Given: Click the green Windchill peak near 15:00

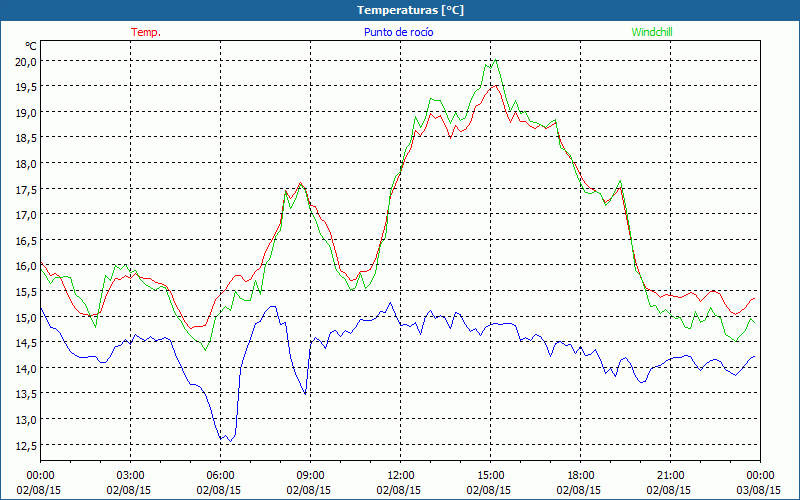Looking at the screenshot, I should [x=495, y=60].
